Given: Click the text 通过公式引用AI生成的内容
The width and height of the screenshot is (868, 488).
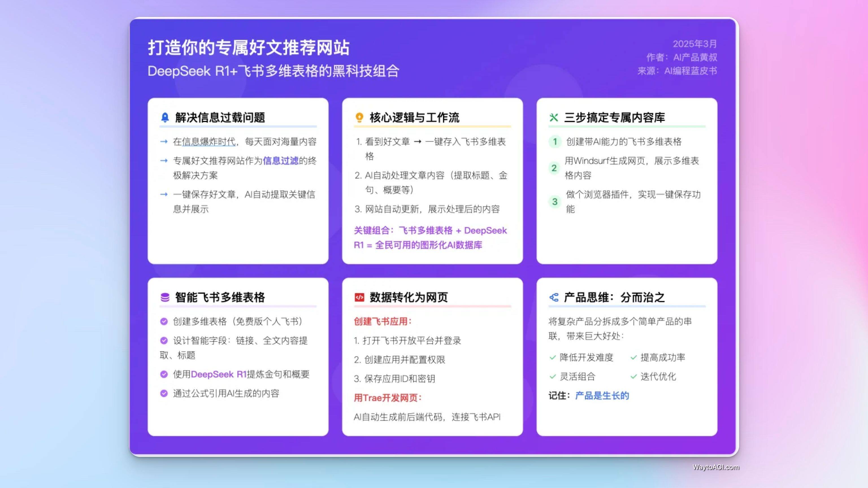Looking at the screenshot, I should [x=226, y=393].
